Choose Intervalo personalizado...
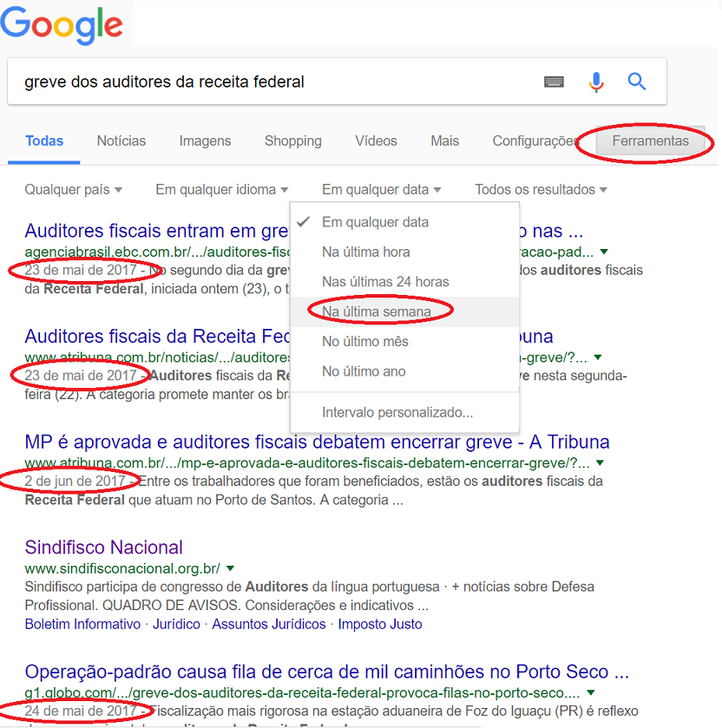The width and height of the screenshot is (722, 728). pos(404,412)
